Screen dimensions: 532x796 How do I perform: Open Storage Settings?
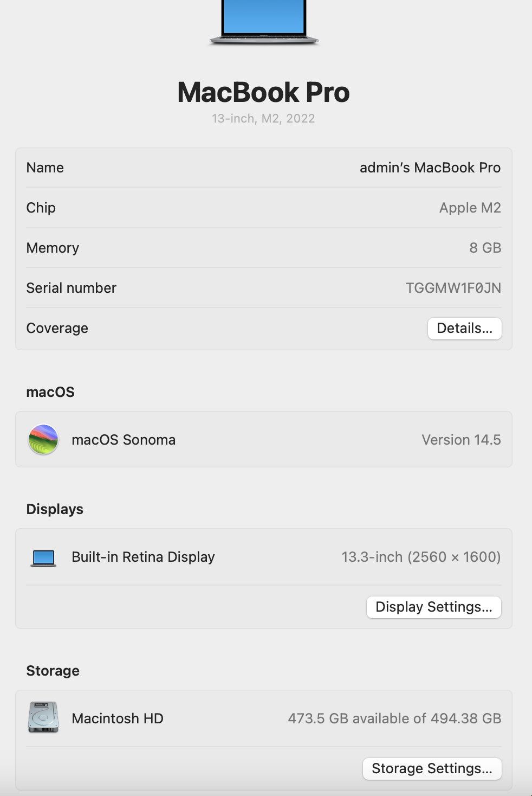coord(432,768)
